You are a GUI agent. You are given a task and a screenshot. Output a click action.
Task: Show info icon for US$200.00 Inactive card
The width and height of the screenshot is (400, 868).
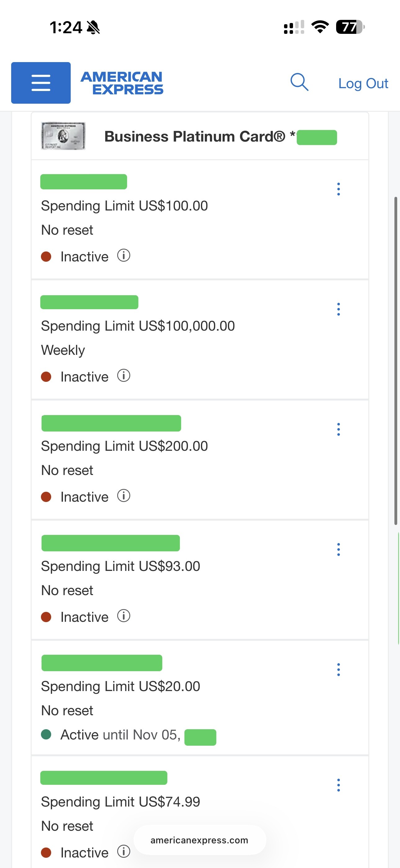point(124,496)
